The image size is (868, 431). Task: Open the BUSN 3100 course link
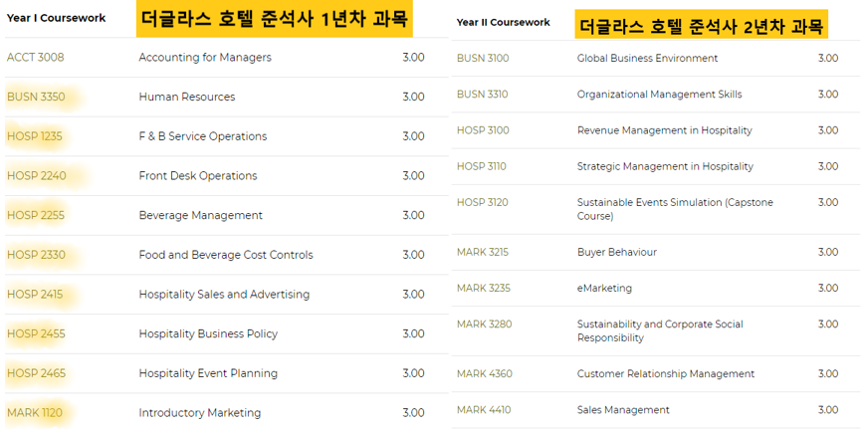coord(483,58)
